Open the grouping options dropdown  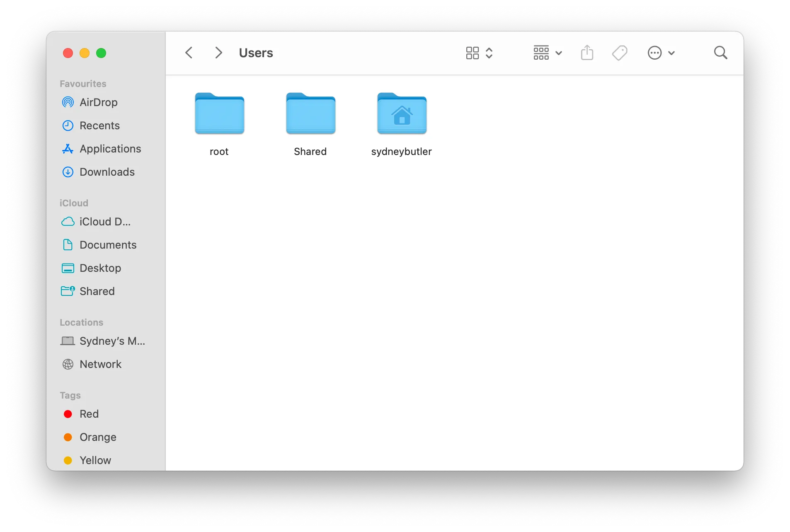click(x=546, y=53)
